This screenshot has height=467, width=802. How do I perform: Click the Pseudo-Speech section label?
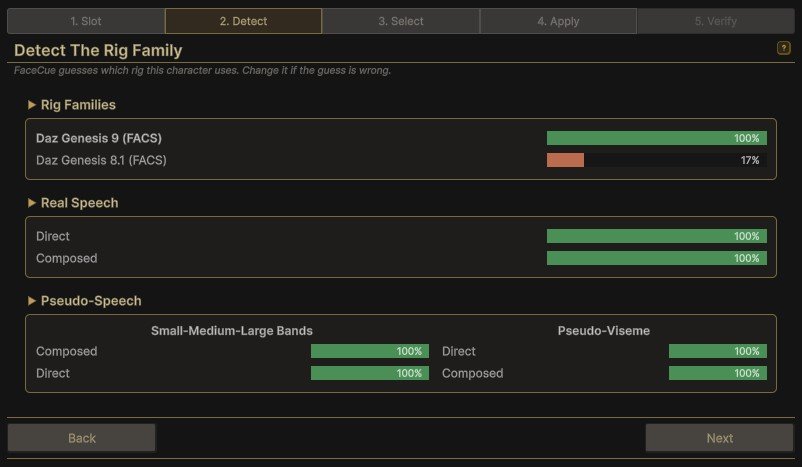tap(91, 301)
